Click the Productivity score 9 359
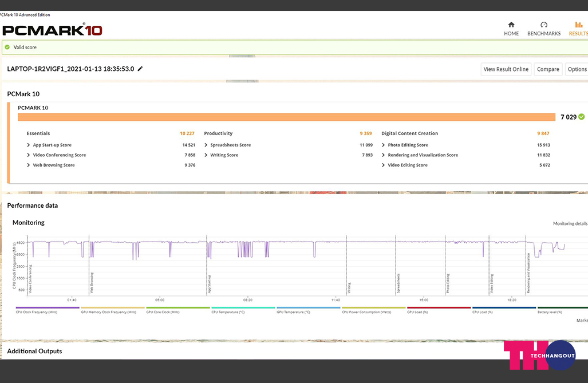This screenshot has width=588, height=383. pyautogui.click(x=366, y=133)
